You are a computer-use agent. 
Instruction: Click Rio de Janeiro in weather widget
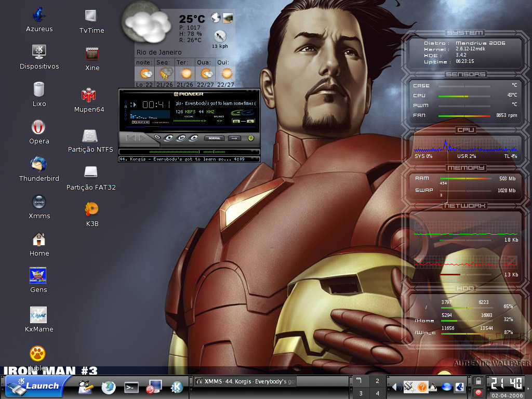pos(159,52)
